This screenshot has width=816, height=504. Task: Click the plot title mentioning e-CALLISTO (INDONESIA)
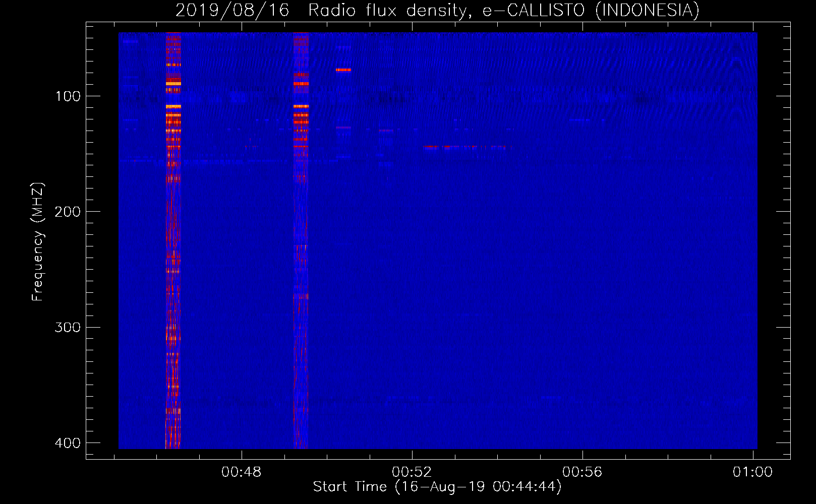point(437,10)
